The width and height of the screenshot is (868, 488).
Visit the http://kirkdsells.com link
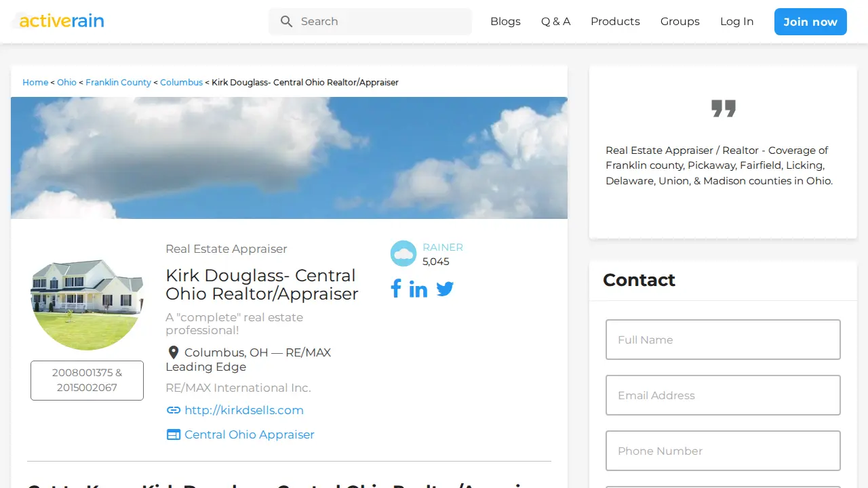244,410
